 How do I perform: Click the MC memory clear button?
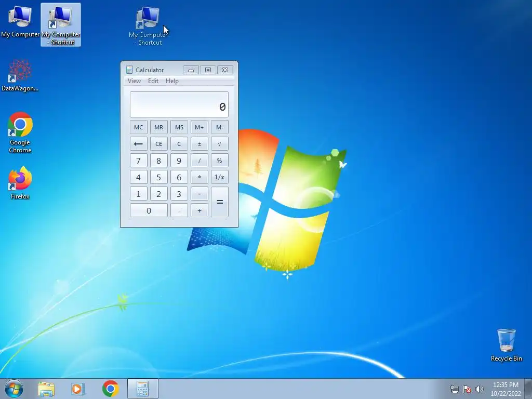coord(138,127)
